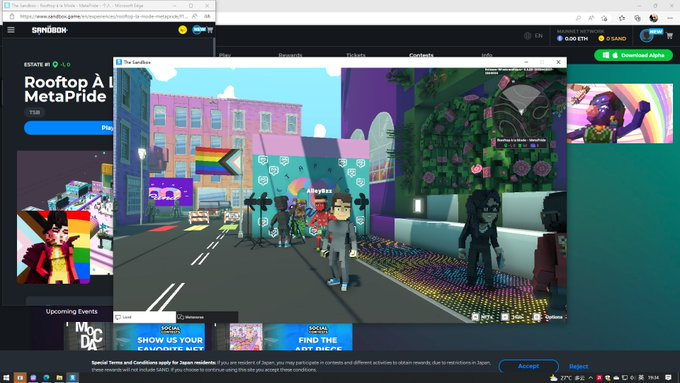Click the taskbar clock
The image size is (680, 383).
654,378
